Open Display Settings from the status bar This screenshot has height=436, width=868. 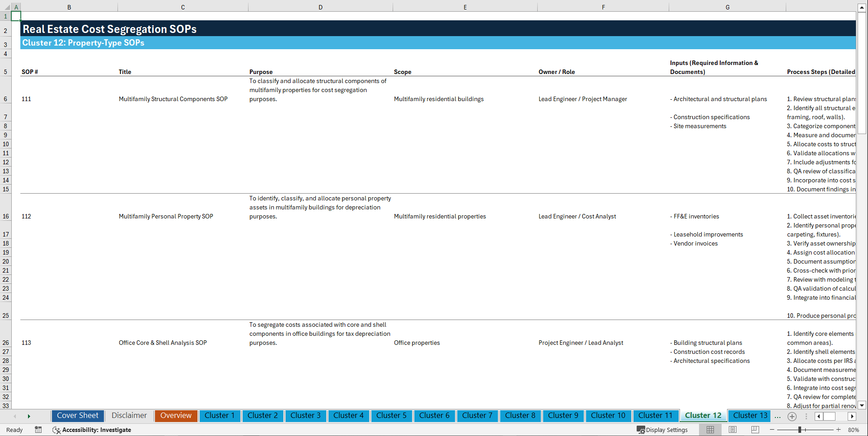click(x=663, y=430)
